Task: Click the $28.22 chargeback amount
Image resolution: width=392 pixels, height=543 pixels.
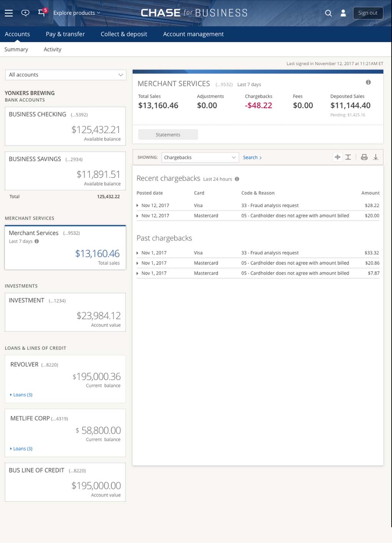Action: coord(372,206)
